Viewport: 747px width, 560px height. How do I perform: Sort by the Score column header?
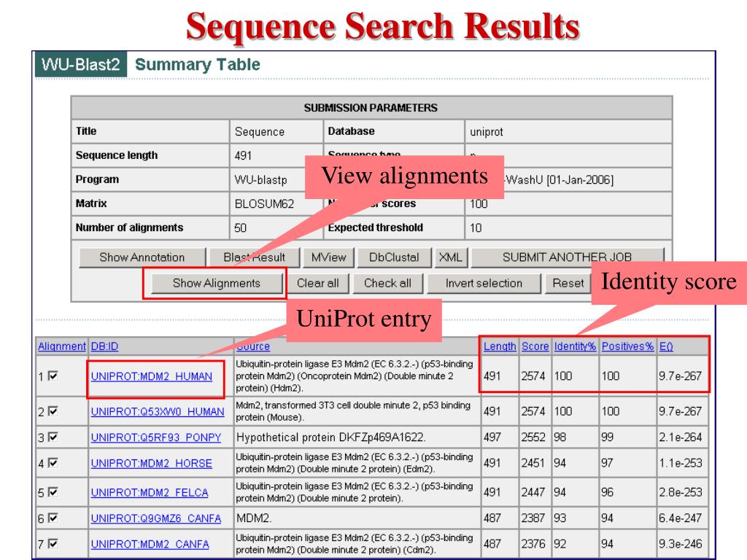coord(535,346)
